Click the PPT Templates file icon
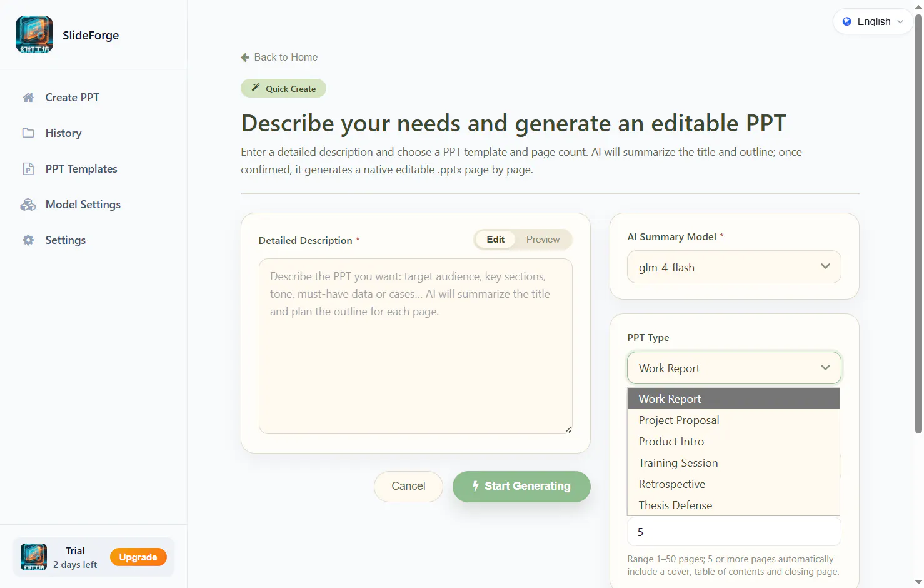 [x=28, y=169]
